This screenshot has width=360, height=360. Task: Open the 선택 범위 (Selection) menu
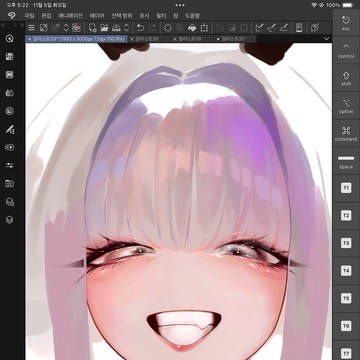122,16
